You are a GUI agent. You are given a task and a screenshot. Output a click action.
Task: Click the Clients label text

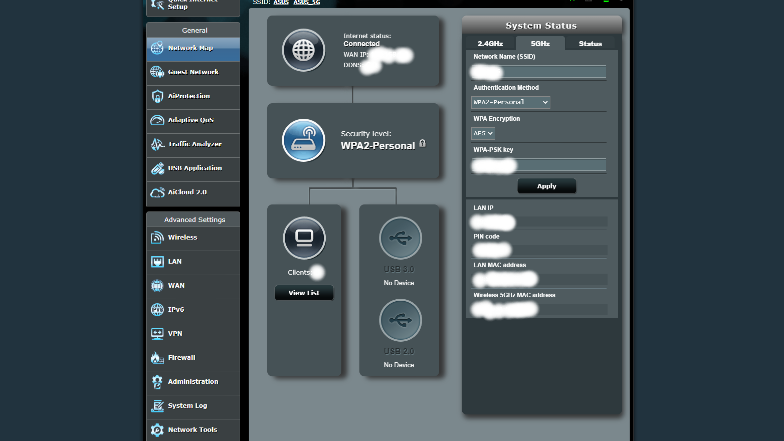299,272
